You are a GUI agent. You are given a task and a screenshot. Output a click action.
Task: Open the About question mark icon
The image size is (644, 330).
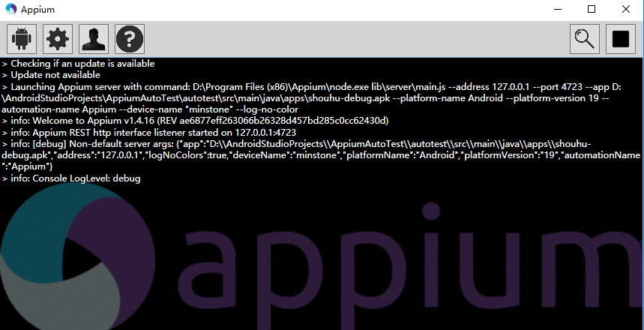(x=130, y=39)
